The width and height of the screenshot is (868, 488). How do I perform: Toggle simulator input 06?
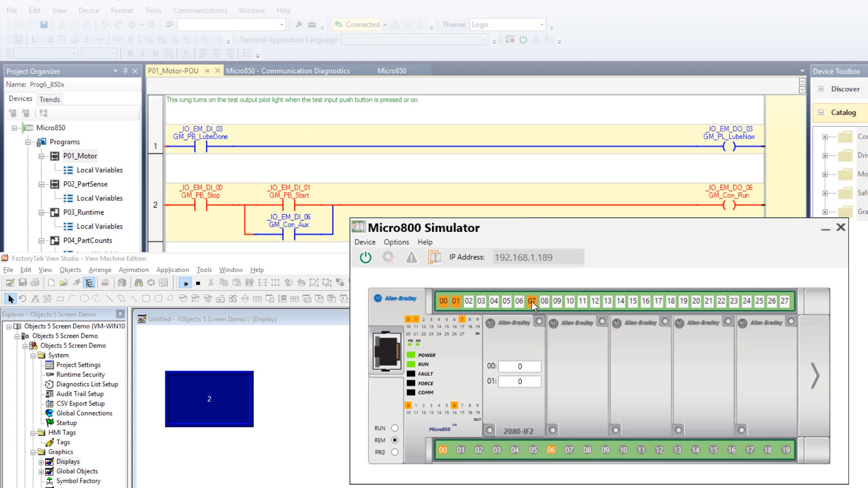pyautogui.click(x=519, y=301)
